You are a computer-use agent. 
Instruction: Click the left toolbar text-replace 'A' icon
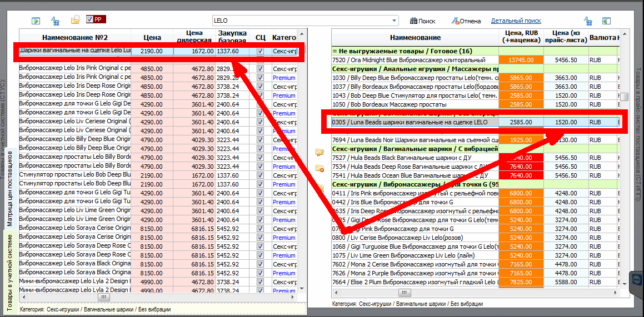(55, 21)
